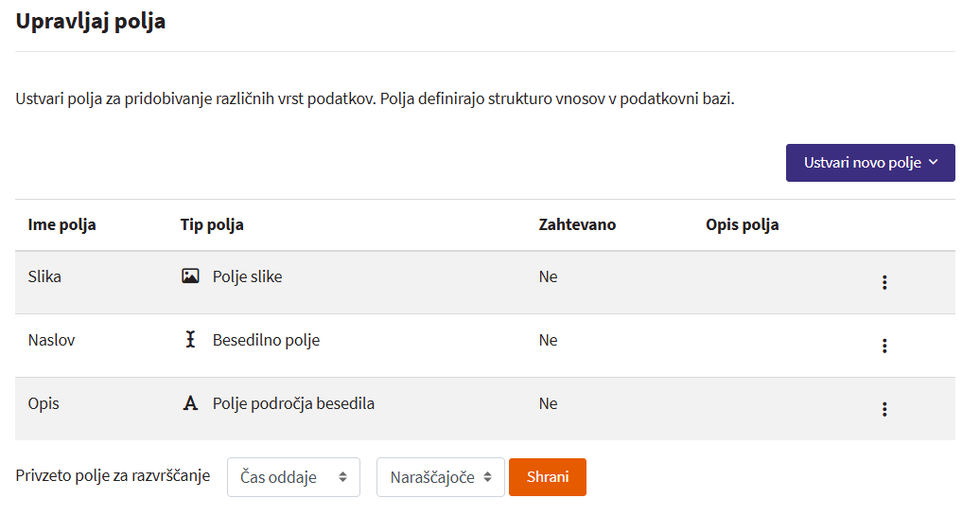The width and height of the screenshot is (980, 516).
Task: Click the Opis polja column header
Action: pyautogui.click(x=742, y=225)
